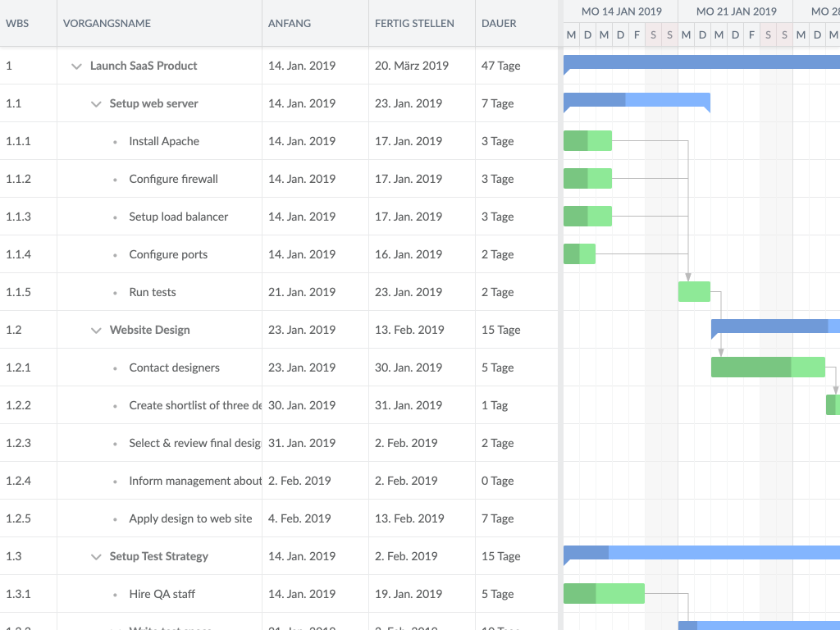Click the Mo 14 Jan 2019 week header
Image resolution: width=840 pixels, height=630 pixels.
[x=621, y=11]
